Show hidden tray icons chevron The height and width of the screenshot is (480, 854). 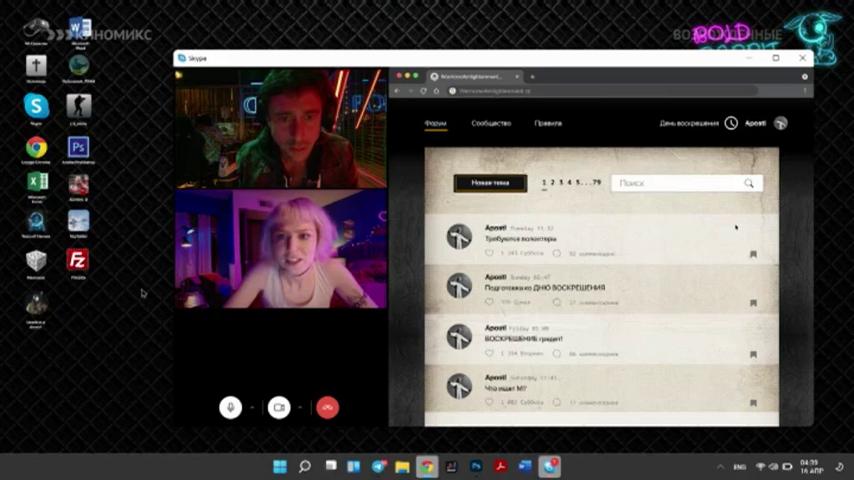(720, 467)
